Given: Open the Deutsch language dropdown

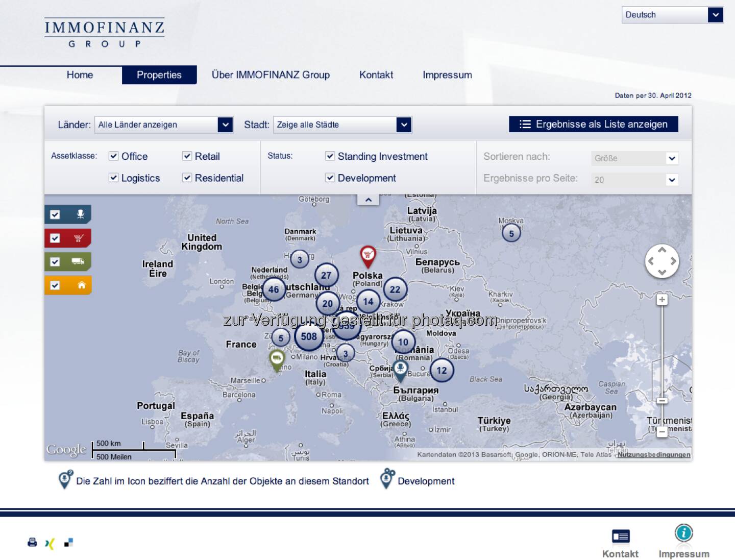Looking at the screenshot, I should pyautogui.click(x=672, y=15).
